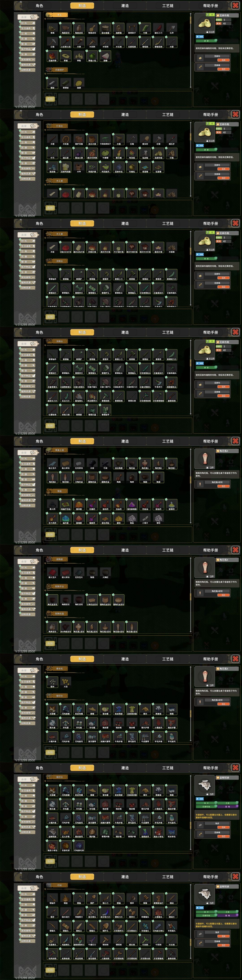
Task: Pick the 黑火药 icon under 锅釜
Action: [52, 505]
